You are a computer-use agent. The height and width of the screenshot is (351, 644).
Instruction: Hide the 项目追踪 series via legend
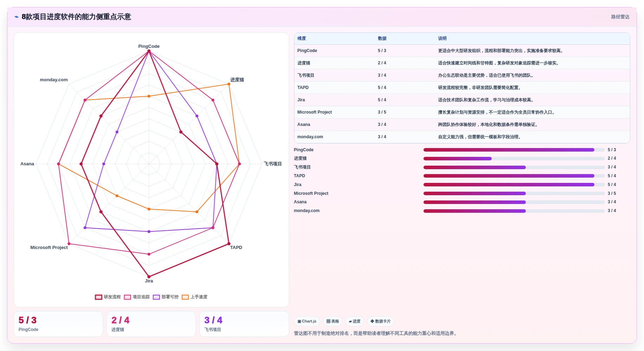pos(137,297)
